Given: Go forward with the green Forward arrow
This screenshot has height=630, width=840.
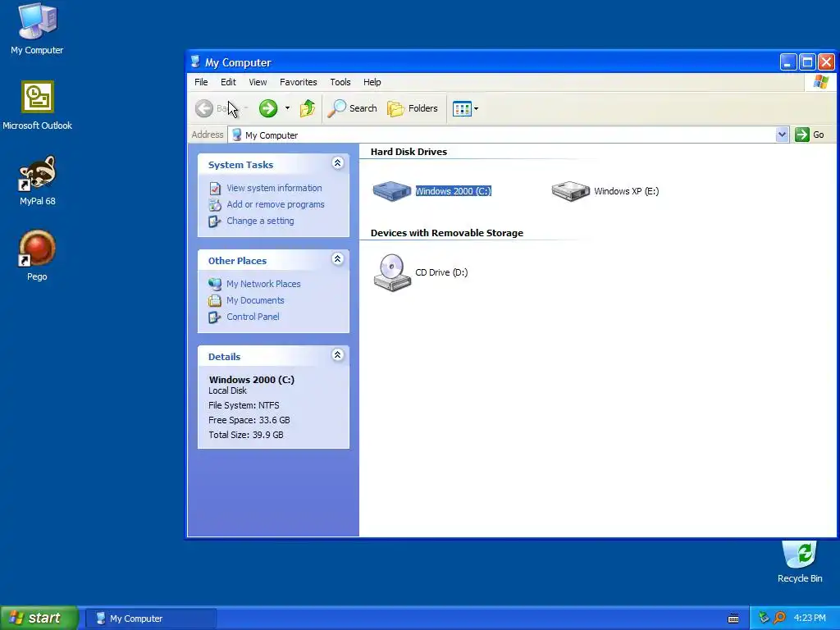Looking at the screenshot, I should (x=268, y=108).
